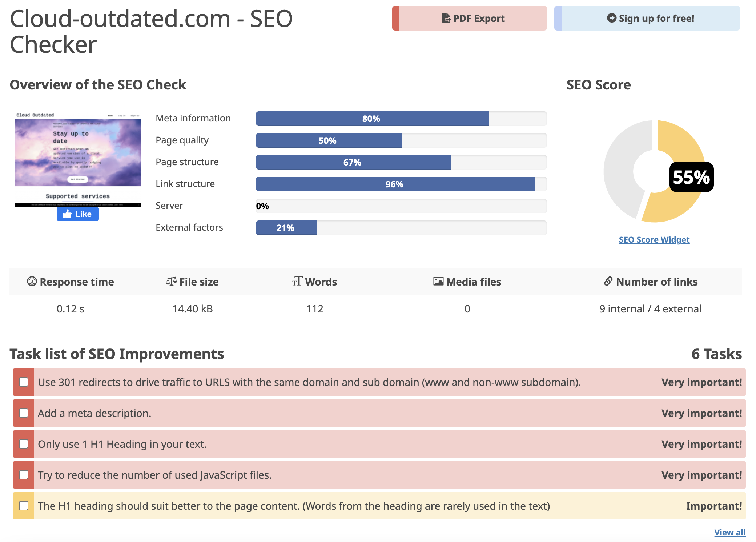The height and width of the screenshot is (542, 756).
Task: Click the PDF Export file icon
Action: click(x=446, y=18)
